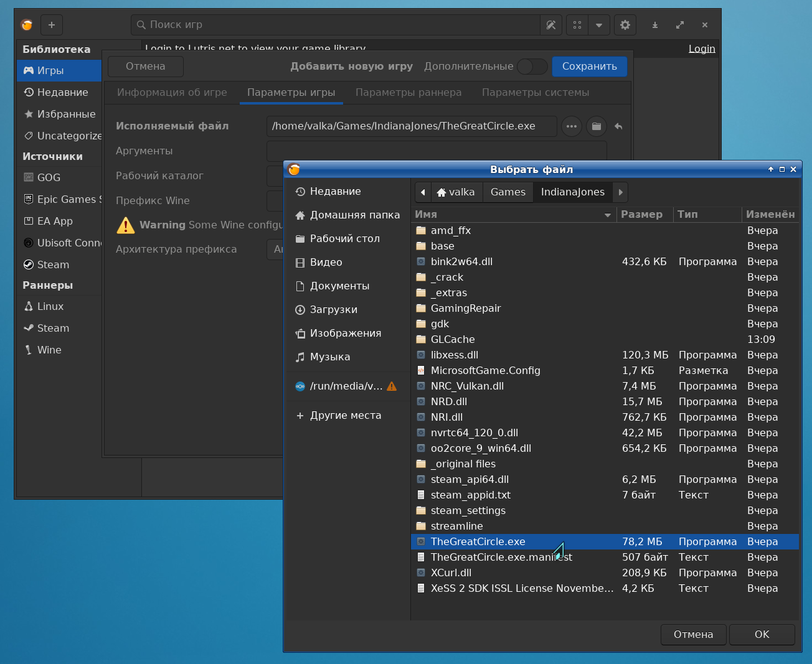The width and height of the screenshot is (812, 664).
Task: Select the GOG source
Action: (x=59, y=177)
